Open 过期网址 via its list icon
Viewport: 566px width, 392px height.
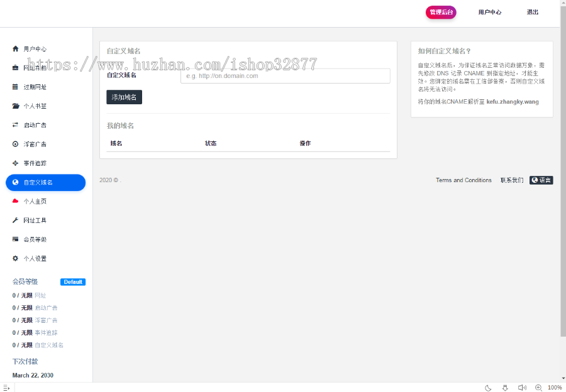coord(14,87)
